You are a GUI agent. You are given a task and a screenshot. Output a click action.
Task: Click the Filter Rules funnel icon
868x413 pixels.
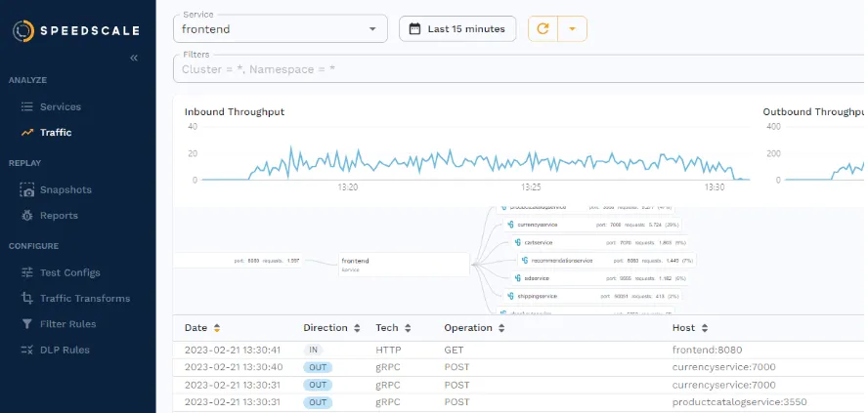(x=27, y=324)
